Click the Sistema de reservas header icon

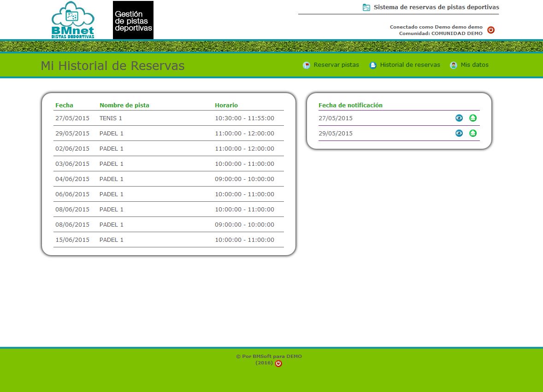[x=366, y=7]
